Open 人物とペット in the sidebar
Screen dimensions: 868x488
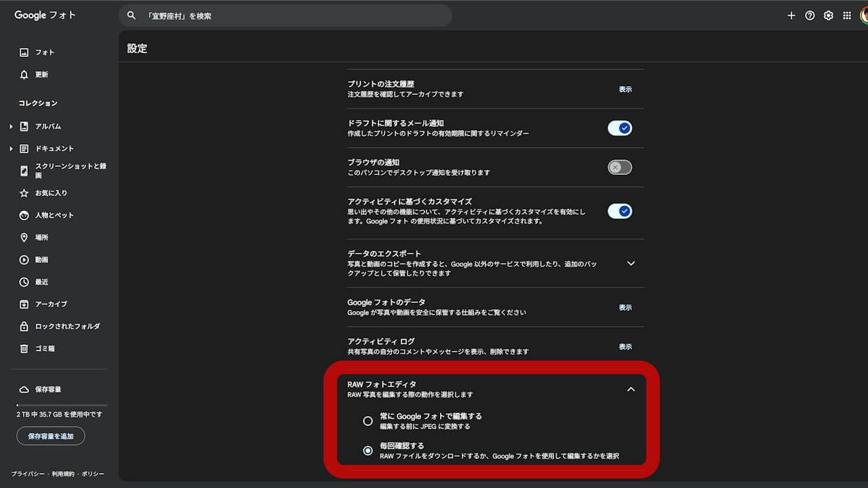click(24, 215)
